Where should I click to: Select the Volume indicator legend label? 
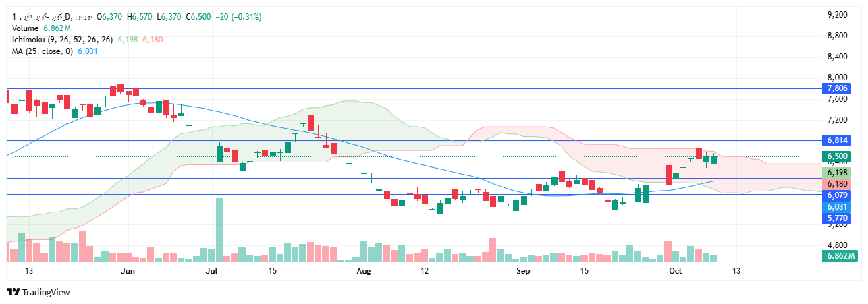tap(26, 28)
